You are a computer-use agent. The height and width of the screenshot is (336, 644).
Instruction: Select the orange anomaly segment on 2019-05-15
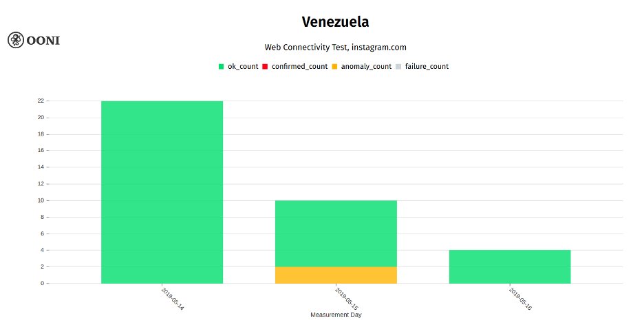point(336,275)
